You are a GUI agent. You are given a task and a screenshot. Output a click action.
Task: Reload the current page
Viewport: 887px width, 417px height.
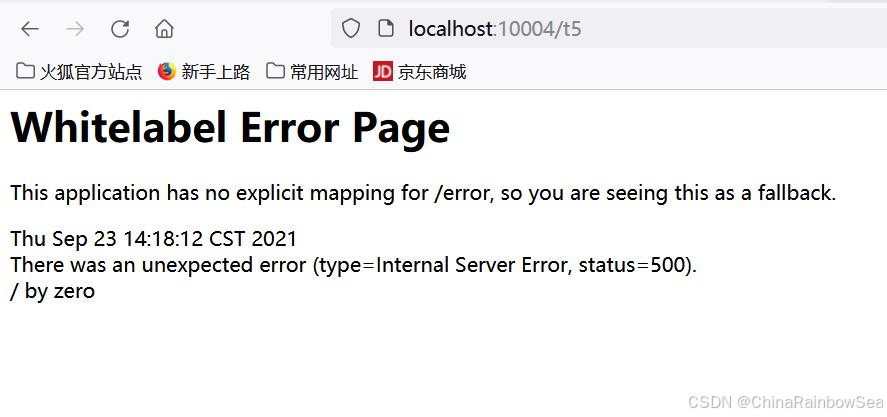point(120,28)
